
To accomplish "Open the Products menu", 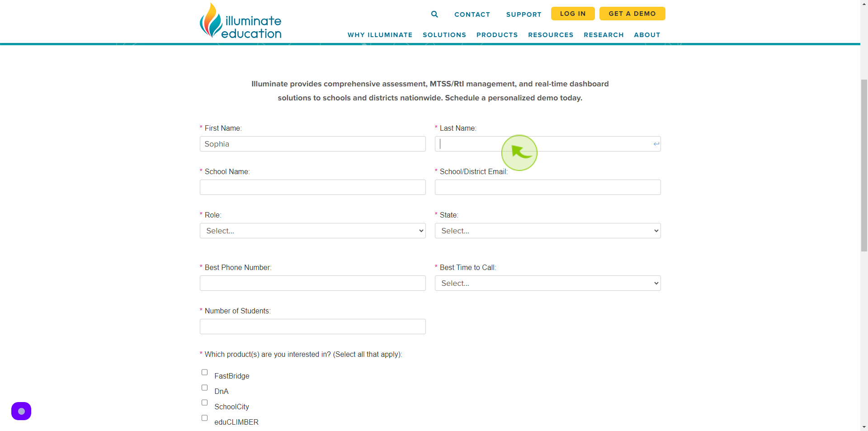I will (497, 35).
